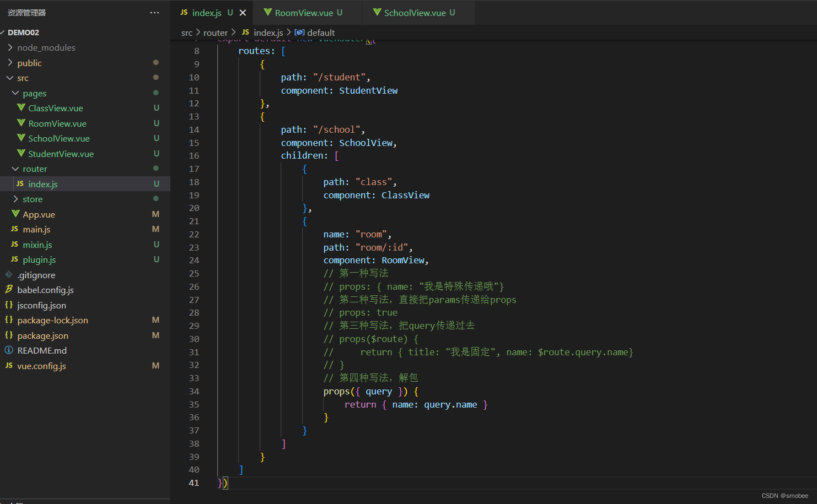This screenshot has height=504, width=817.
Task: Click the 资源管理器 explorer panel title
Action: [x=27, y=13]
